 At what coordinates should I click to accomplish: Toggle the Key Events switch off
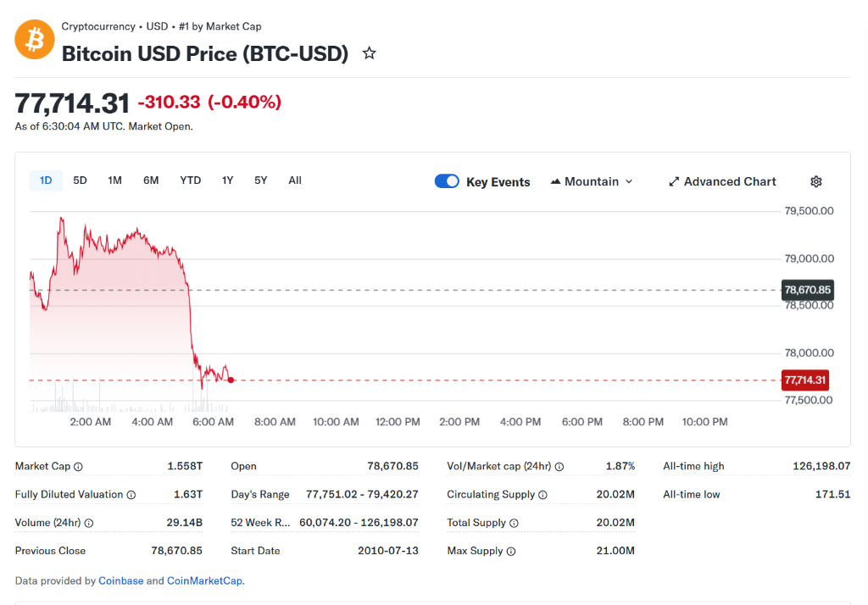point(447,181)
